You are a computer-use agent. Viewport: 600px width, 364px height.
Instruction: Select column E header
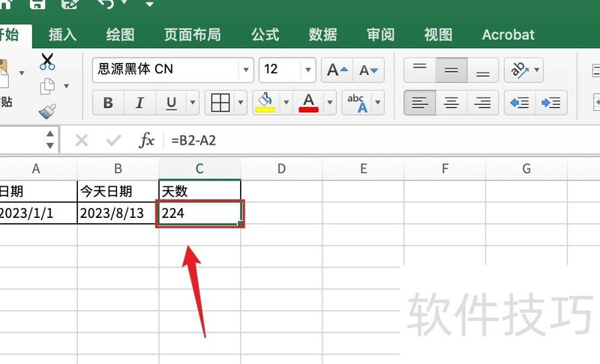tap(363, 169)
